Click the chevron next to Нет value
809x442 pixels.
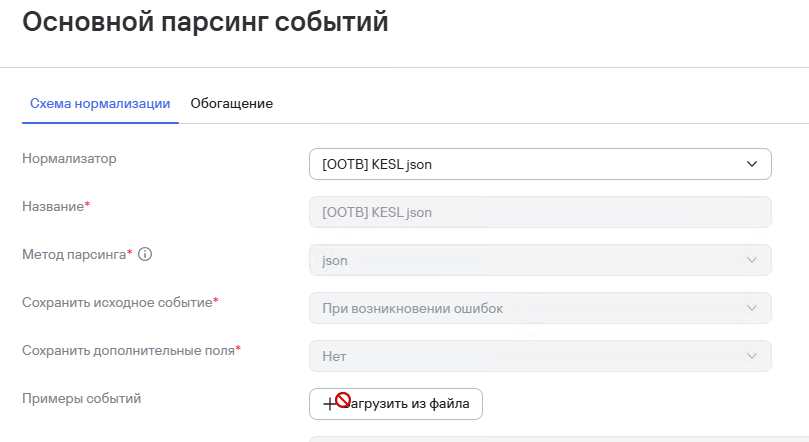[x=752, y=356]
